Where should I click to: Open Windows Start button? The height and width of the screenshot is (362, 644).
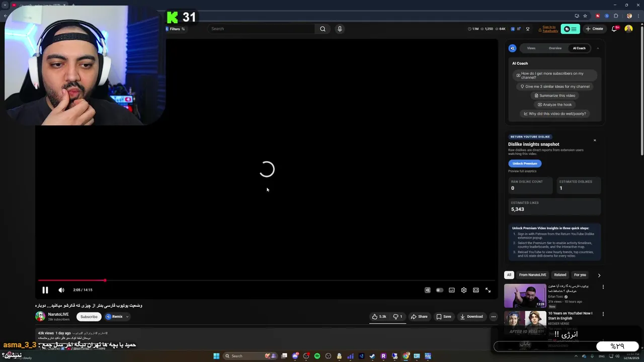pos(216,356)
